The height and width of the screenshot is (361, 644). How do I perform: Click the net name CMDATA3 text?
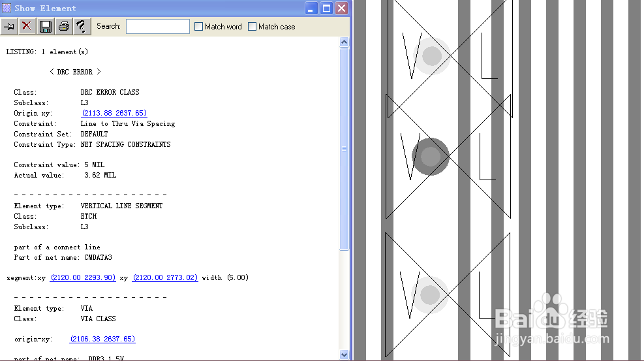click(98, 257)
